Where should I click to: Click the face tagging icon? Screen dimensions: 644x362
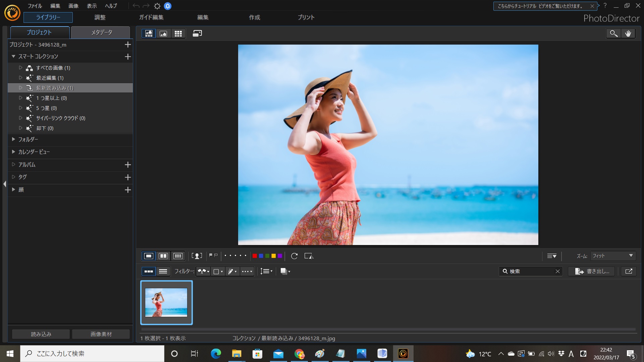[x=197, y=256]
